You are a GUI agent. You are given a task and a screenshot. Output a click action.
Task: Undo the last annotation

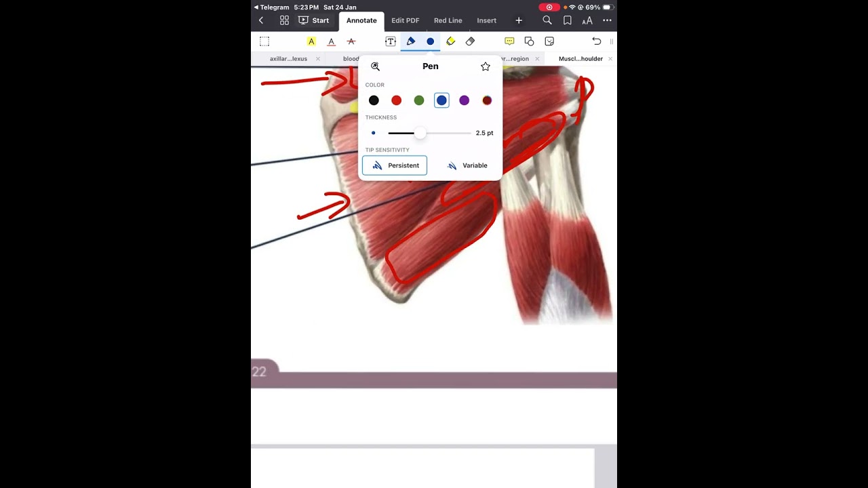[597, 41]
